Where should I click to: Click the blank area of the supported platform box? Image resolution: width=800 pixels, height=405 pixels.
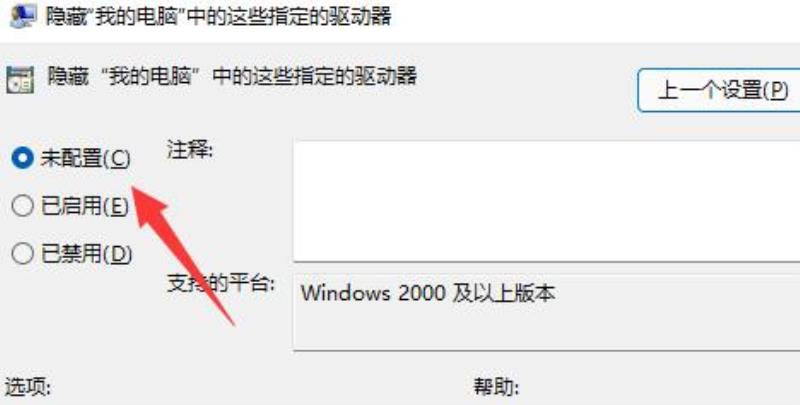click(546, 329)
